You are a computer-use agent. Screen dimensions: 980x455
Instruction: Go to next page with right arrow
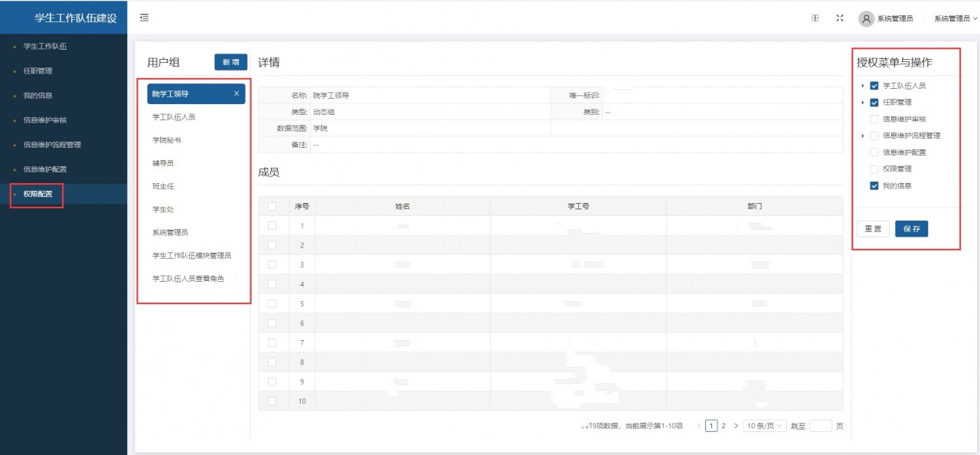point(736,426)
